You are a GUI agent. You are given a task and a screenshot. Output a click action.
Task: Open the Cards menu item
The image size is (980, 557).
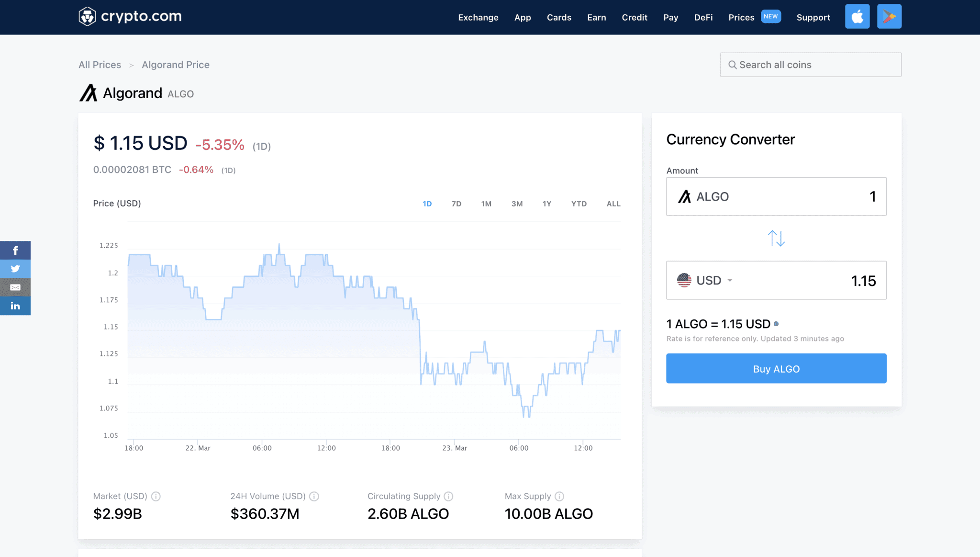tap(559, 17)
